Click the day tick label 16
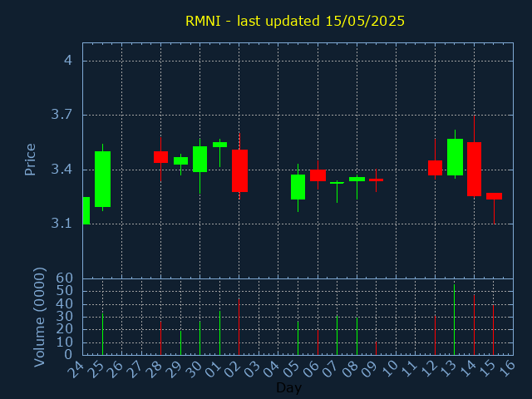 [505, 369]
